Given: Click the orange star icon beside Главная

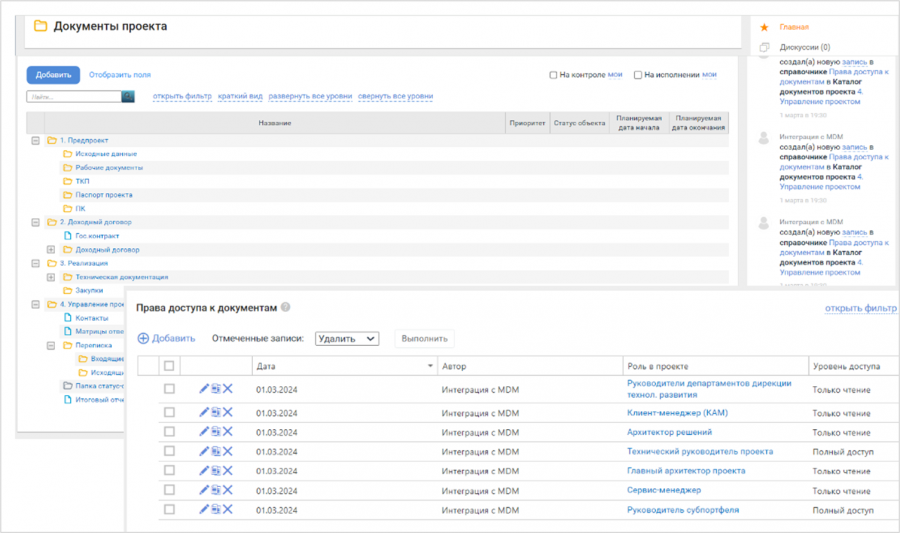Looking at the screenshot, I should click(764, 27).
